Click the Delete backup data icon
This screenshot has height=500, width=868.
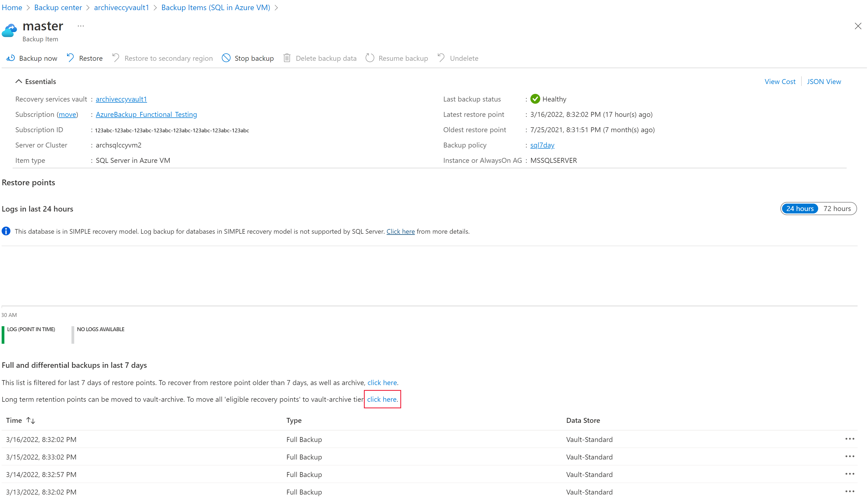287,58
